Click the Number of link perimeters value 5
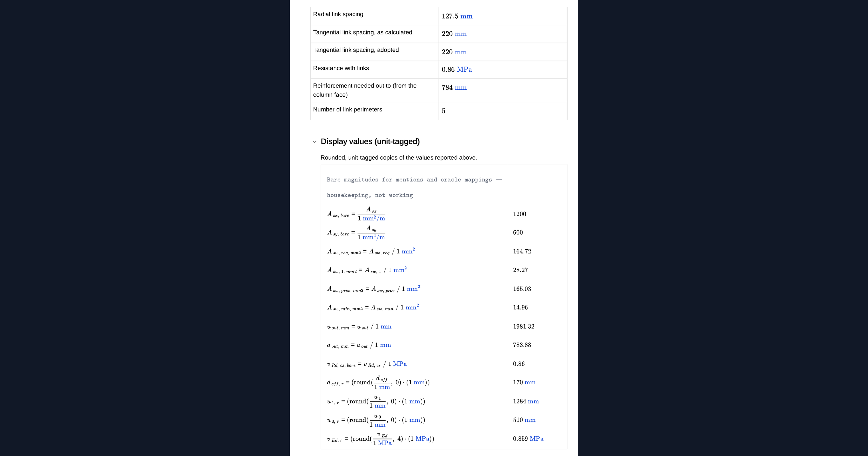Viewport: 868px width, 456px height. coord(443,111)
